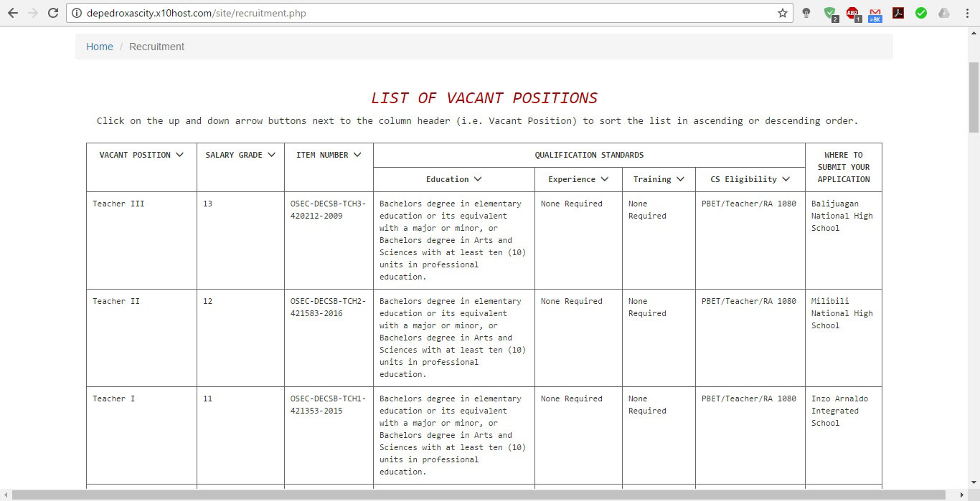Open the Adblock Plus extension
Screen dimensions: 980x501
pos(852,13)
